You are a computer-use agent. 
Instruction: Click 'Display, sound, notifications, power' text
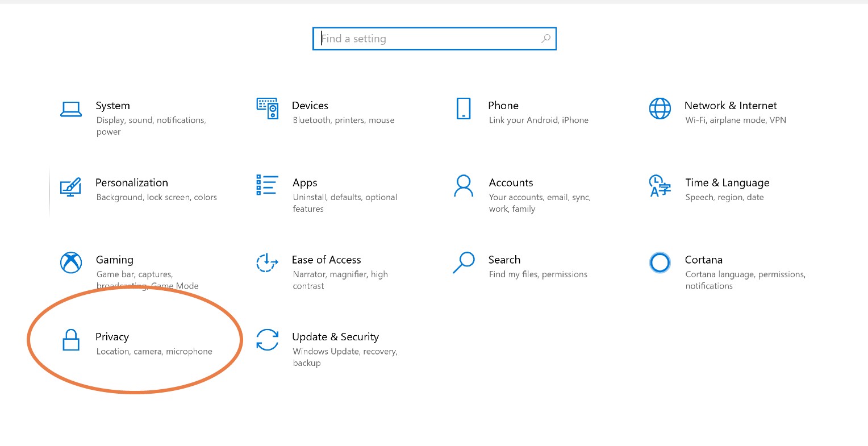coord(151,126)
